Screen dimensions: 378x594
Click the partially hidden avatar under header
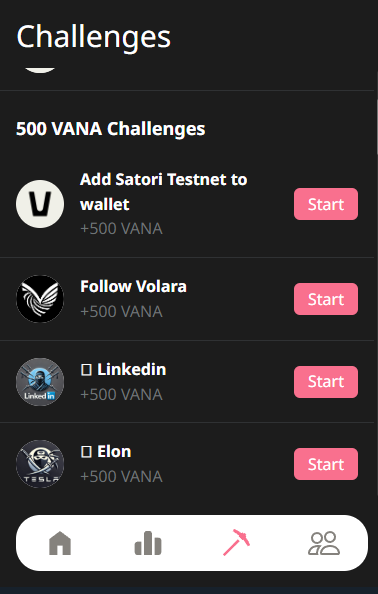coord(40,70)
